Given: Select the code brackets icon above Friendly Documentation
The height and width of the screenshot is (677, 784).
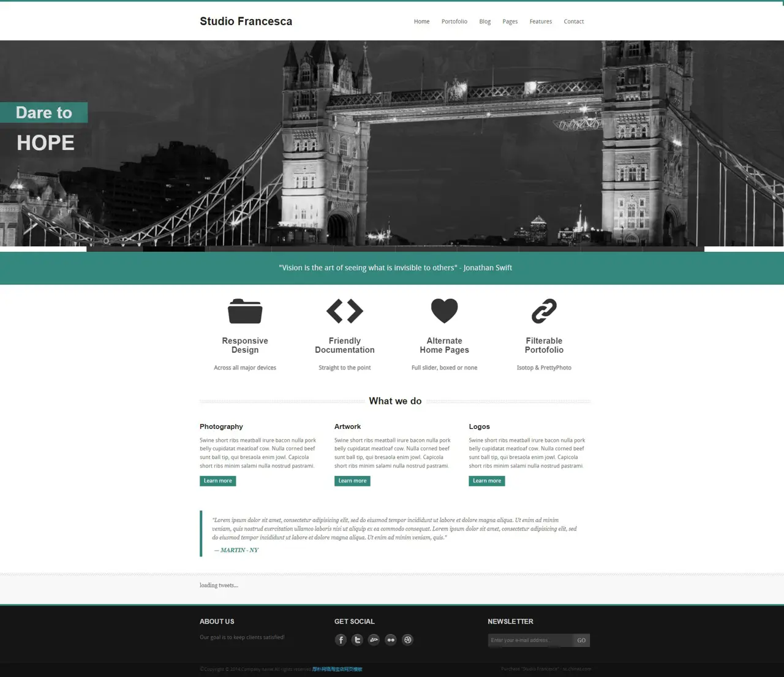Looking at the screenshot, I should point(344,311).
